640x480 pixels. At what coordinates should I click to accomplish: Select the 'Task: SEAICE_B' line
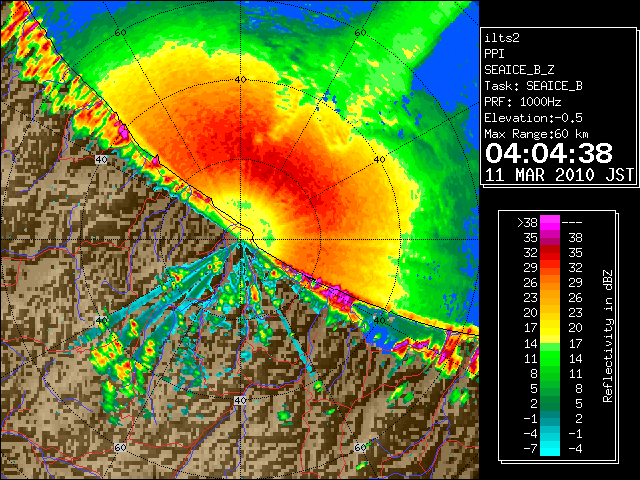coord(533,86)
